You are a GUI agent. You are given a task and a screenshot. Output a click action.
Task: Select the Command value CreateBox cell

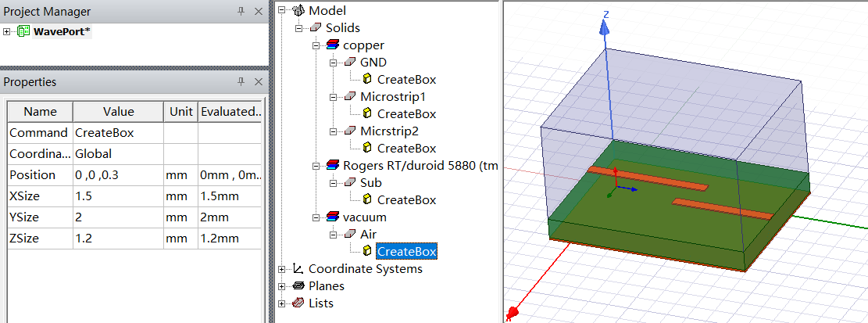pyautogui.click(x=119, y=133)
